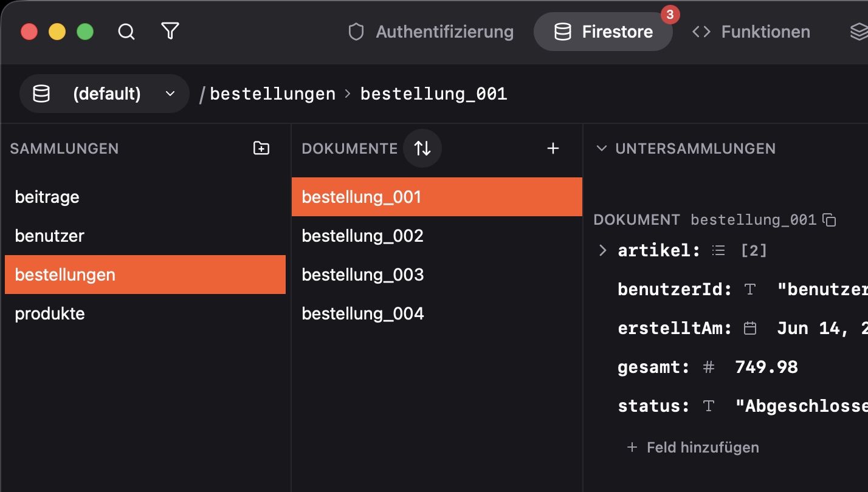Toggle document sort order arrows
The height and width of the screenshot is (492, 868).
pos(422,148)
